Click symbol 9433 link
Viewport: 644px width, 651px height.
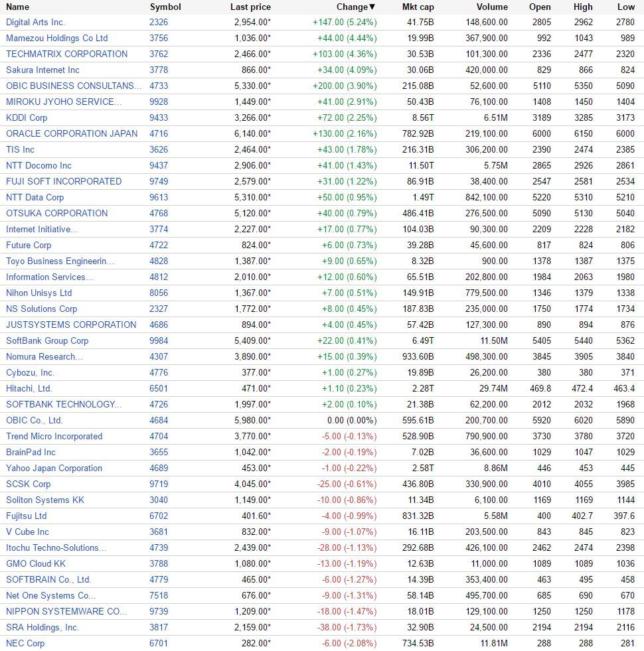[x=159, y=117]
